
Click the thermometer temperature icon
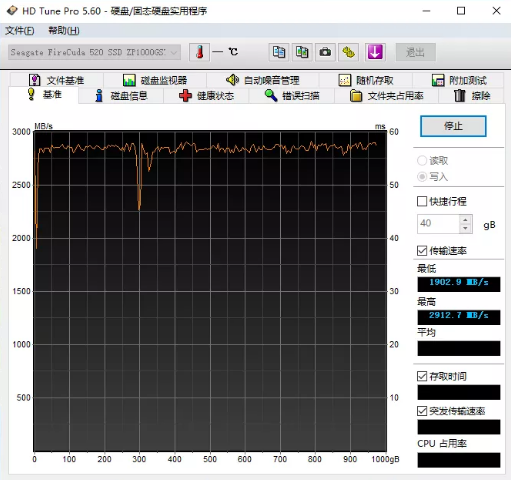199,52
